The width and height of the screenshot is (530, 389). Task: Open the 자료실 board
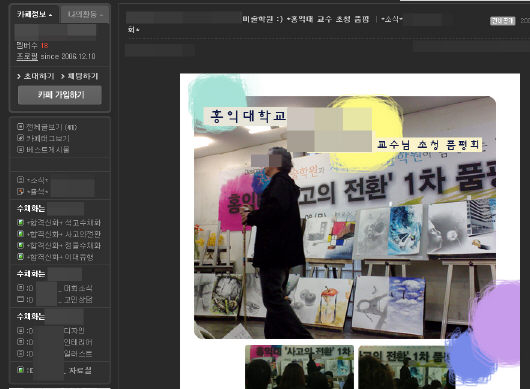[x=80, y=371]
